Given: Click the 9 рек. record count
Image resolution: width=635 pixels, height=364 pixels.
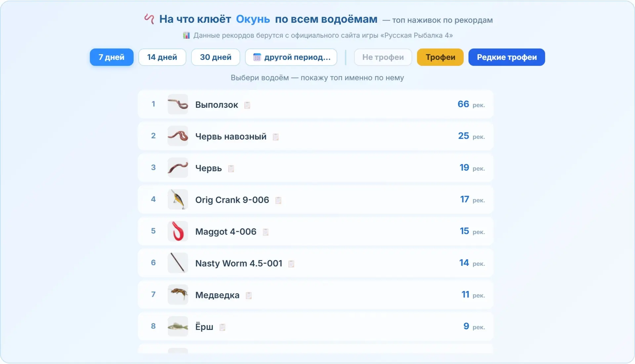Looking at the screenshot, I should click(x=474, y=326).
